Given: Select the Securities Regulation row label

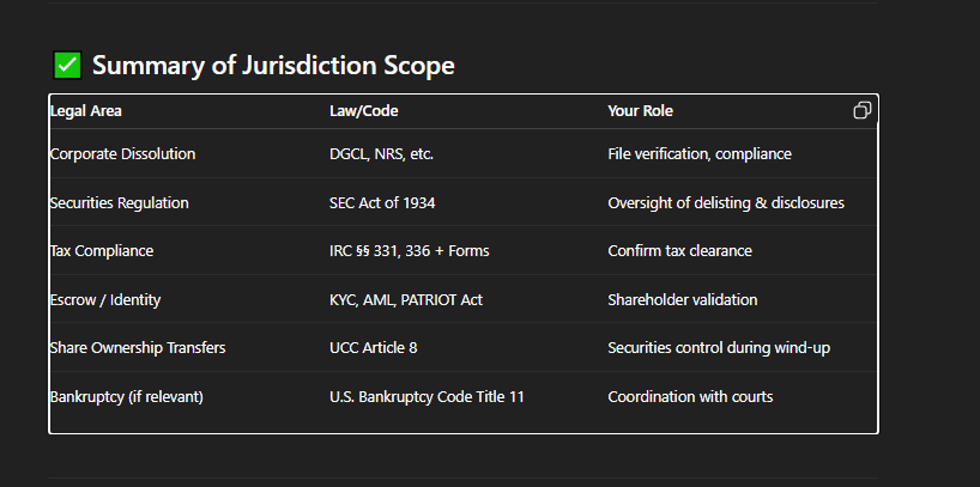Looking at the screenshot, I should pyautogui.click(x=119, y=203).
